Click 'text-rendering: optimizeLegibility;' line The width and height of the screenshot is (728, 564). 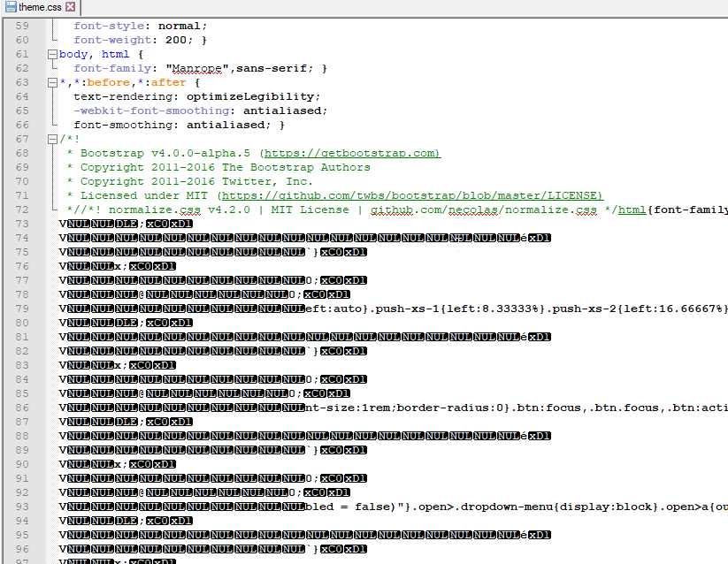197,97
